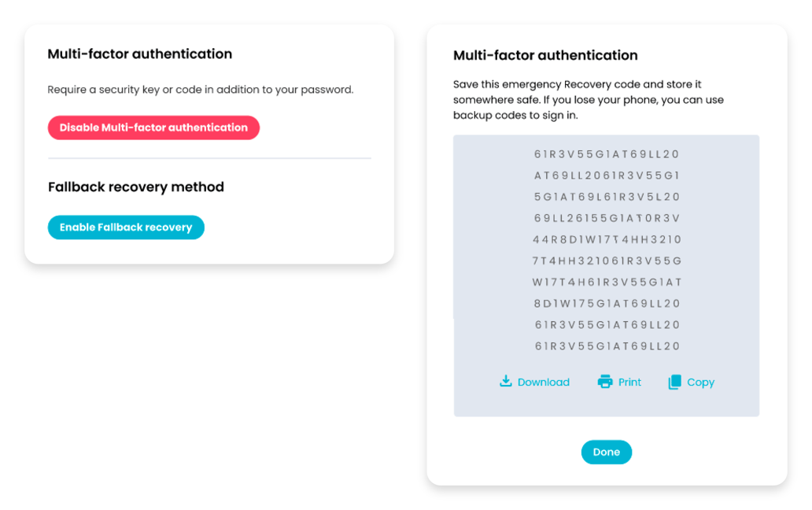The height and width of the screenshot is (510, 812).
Task: Open printing via the Print link
Action: click(628, 382)
